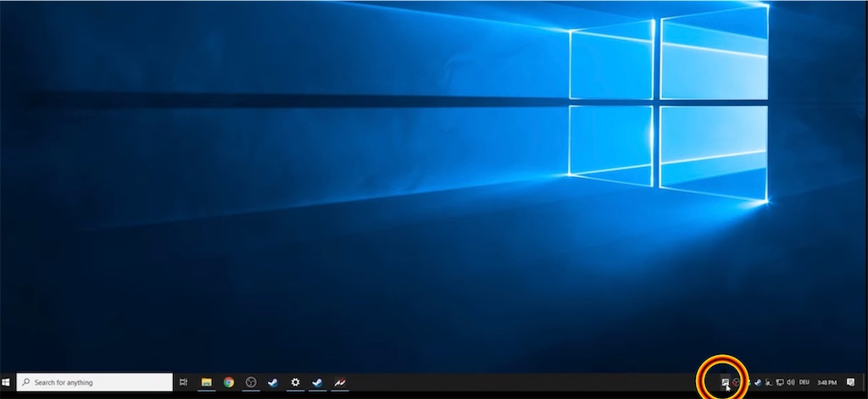This screenshot has width=868, height=399.
Task: Open Task View from the taskbar
Action: pyautogui.click(x=184, y=382)
